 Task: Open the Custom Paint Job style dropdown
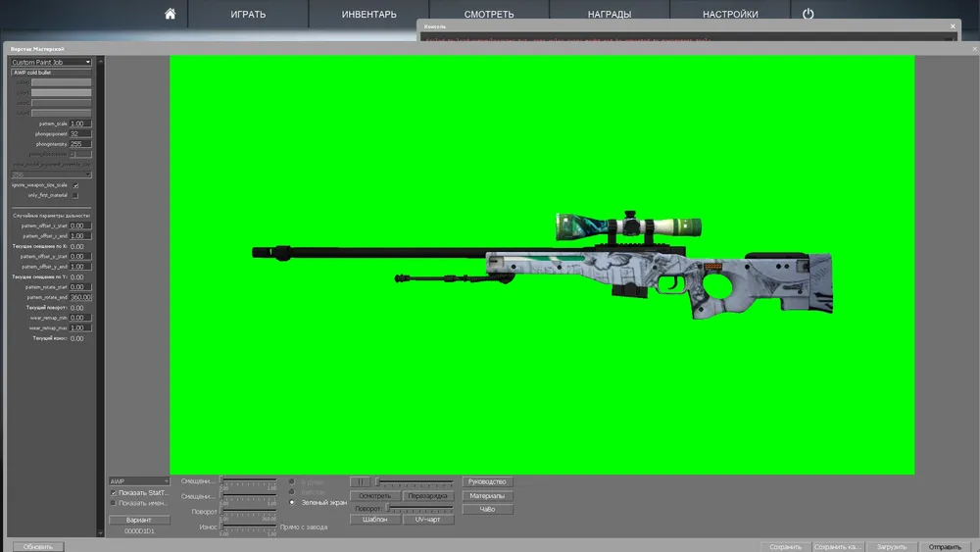tap(51, 62)
